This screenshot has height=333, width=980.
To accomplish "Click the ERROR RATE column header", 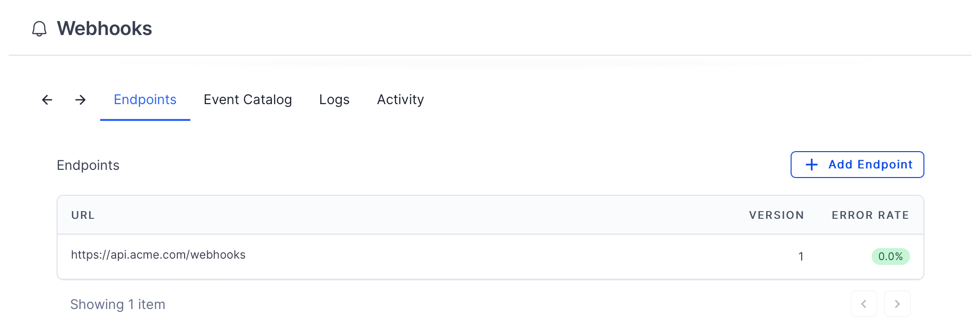I will 871,215.
